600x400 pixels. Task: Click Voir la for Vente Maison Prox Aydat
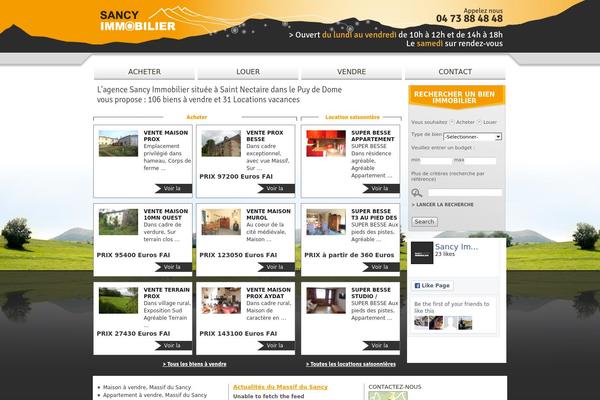276,345
